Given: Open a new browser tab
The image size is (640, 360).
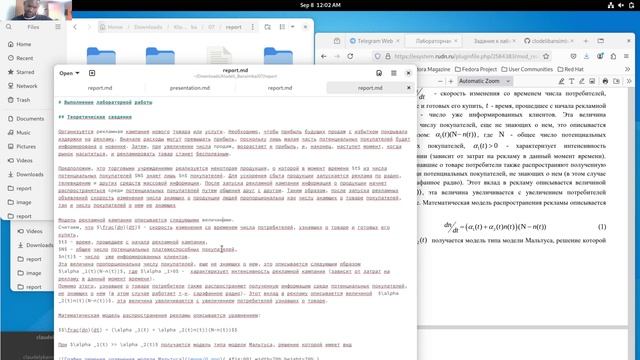Looking at the screenshot, I should point(586,41).
